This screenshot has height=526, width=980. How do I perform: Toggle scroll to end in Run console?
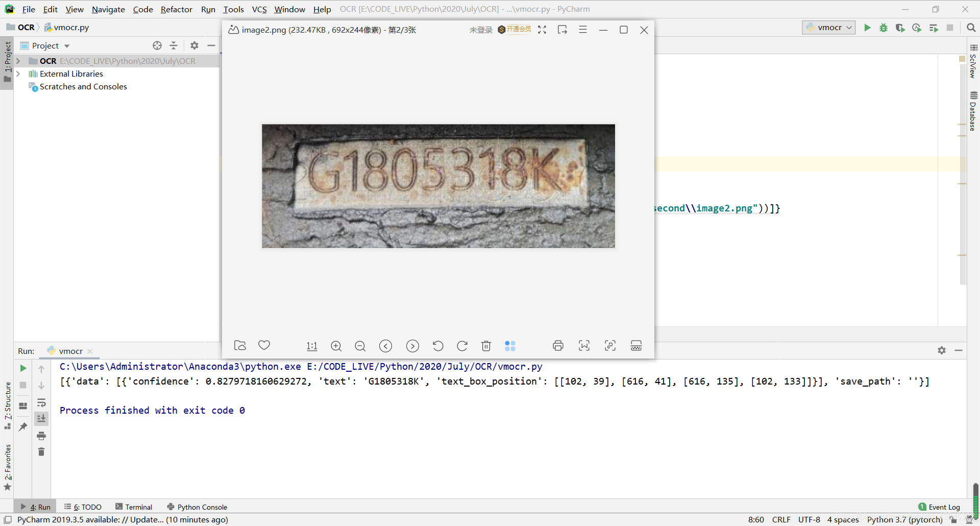click(41, 418)
